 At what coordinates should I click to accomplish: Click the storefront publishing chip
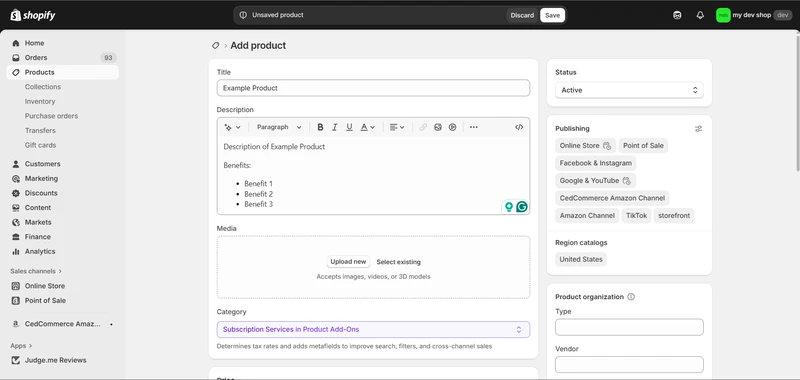pos(674,216)
